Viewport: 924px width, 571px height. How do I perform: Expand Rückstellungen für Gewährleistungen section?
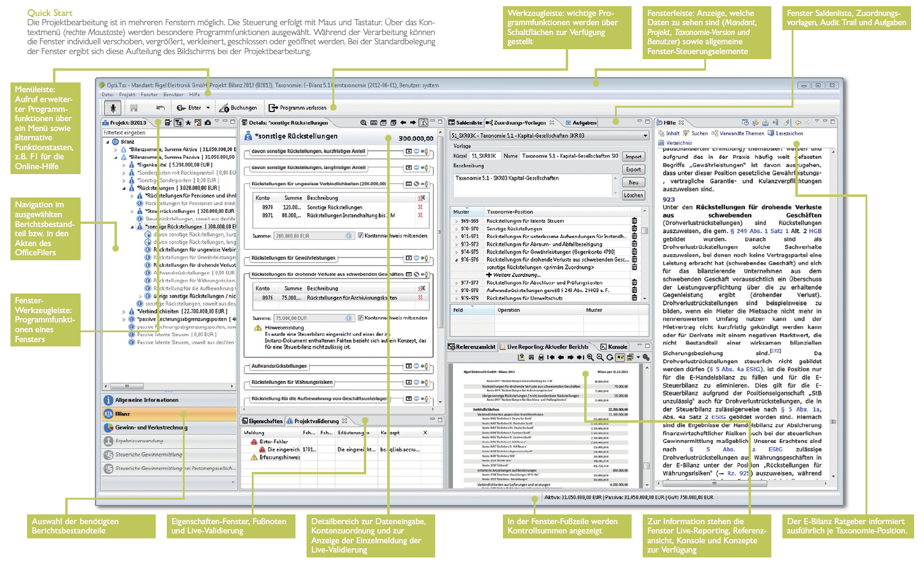click(x=409, y=258)
